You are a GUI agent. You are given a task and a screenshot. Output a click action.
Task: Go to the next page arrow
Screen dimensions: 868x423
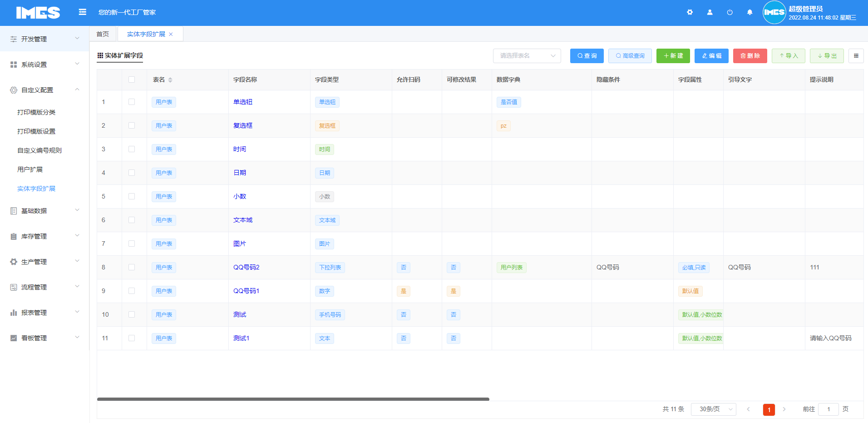click(784, 409)
